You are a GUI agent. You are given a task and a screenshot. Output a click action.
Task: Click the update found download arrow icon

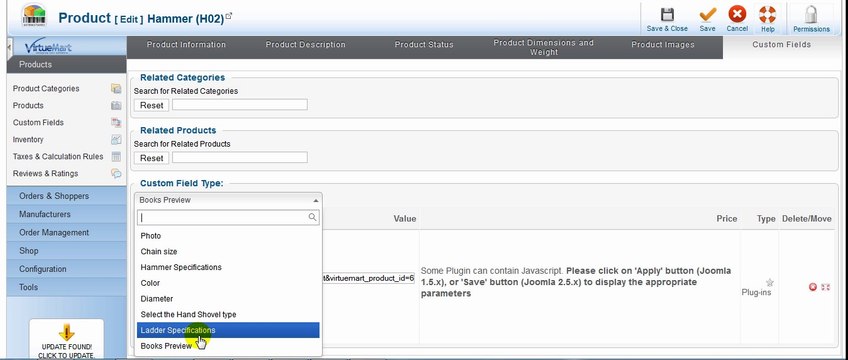point(66,332)
